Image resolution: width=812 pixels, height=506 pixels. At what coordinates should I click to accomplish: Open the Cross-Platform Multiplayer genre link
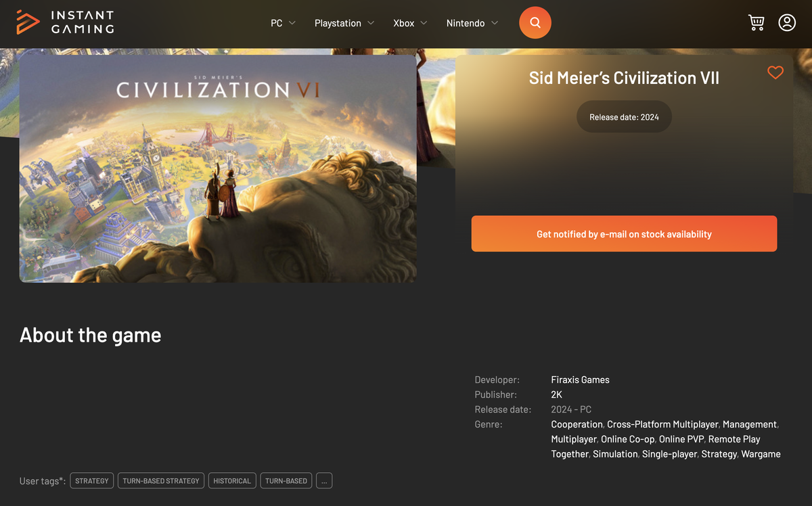(x=662, y=425)
